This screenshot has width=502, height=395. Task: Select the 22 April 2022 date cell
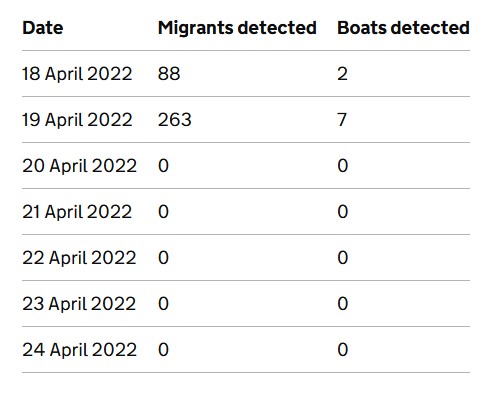point(79,258)
